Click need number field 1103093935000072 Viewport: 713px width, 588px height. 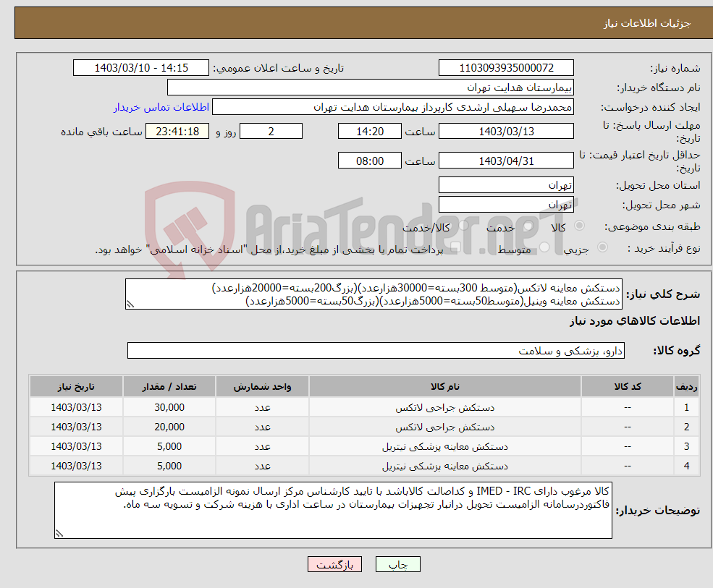pyautogui.click(x=506, y=68)
